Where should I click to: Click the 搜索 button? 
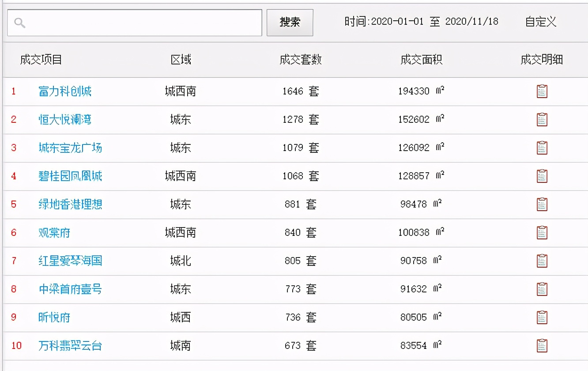click(x=289, y=22)
